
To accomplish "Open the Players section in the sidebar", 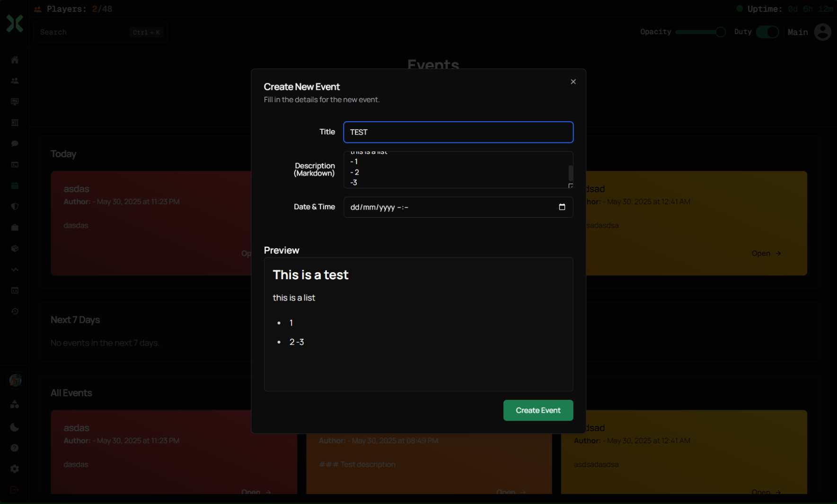I will tap(15, 80).
